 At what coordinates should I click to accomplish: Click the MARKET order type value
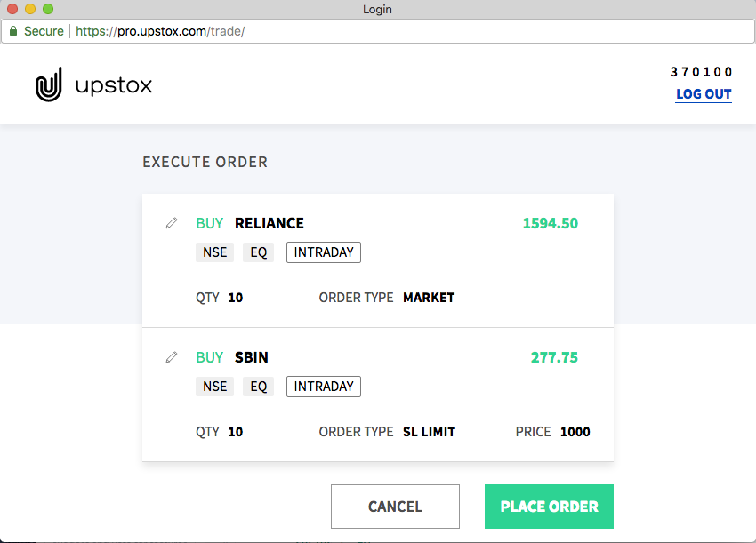(429, 298)
